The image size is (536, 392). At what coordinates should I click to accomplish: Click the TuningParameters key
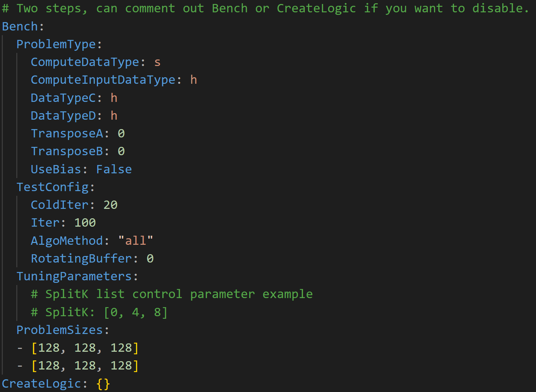click(74, 276)
